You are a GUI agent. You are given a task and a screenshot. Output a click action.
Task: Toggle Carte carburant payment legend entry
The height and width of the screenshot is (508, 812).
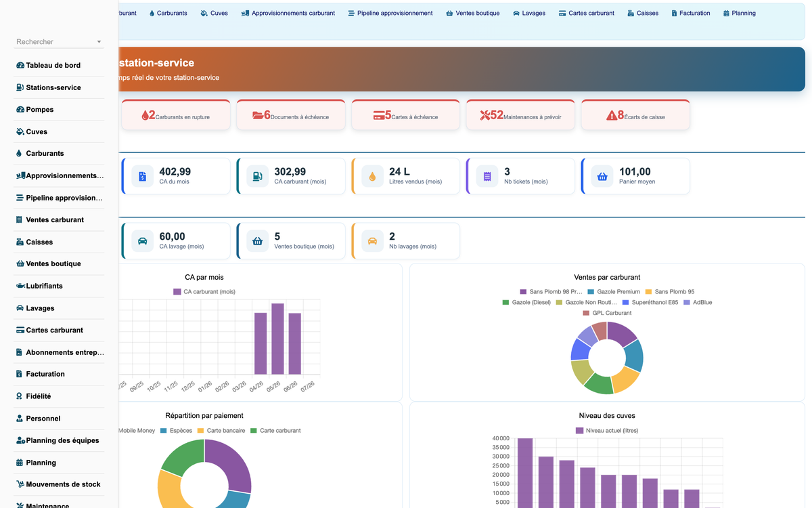pyautogui.click(x=275, y=431)
